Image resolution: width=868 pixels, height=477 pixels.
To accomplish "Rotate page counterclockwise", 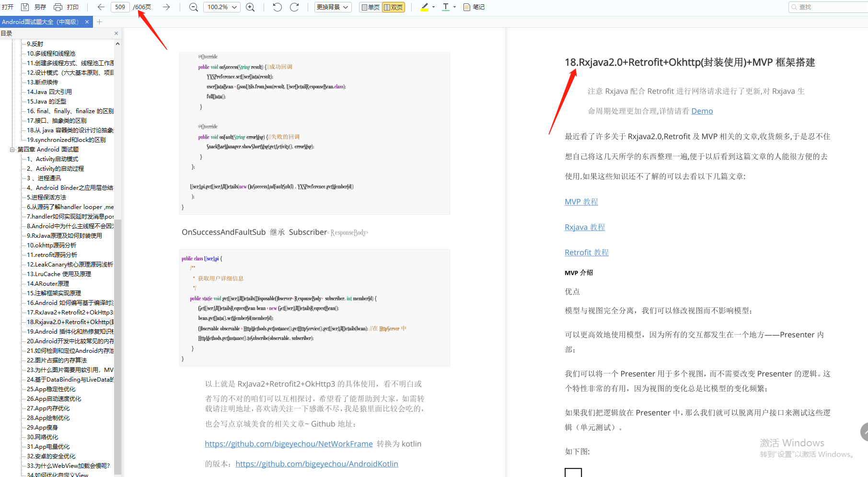I will 277,7.
